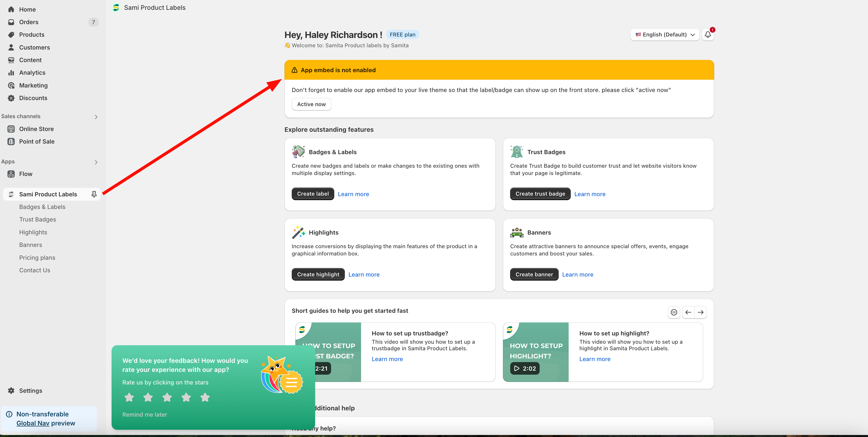The width and height of the screenshot is (868, 437).
Task: Click the Orders count badge showing 7
Action: (x=93, y=22)
